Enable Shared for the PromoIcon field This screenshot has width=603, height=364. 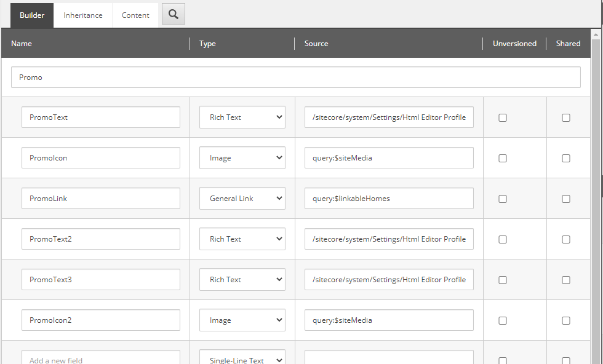(x=566, y=158)
